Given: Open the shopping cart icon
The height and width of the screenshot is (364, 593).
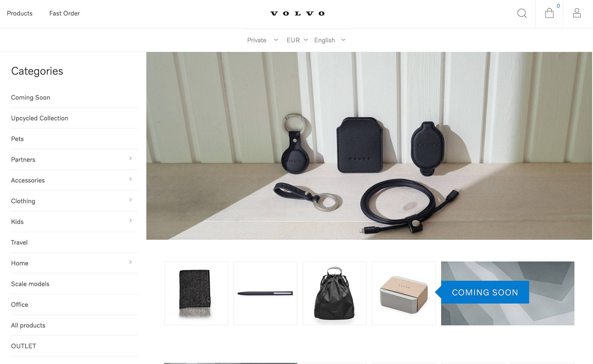Looking at the screenshot, I should click(549, 13).
